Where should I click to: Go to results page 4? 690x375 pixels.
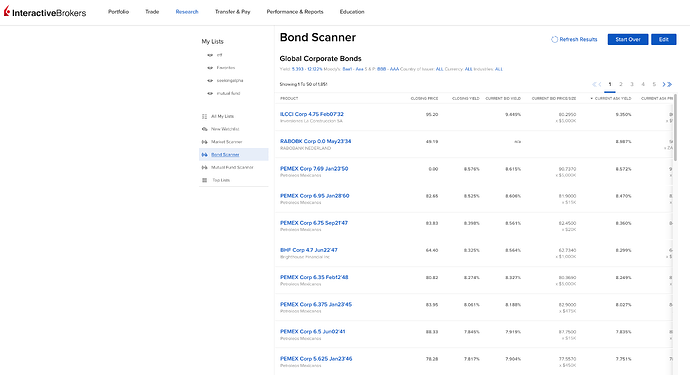[643, 85]
